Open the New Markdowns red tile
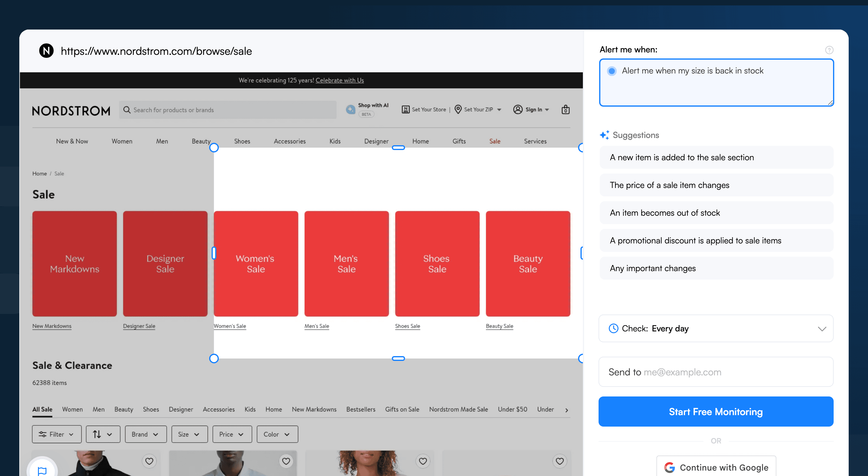Screen dimensions: 868x476 click(x=74, y=264)
